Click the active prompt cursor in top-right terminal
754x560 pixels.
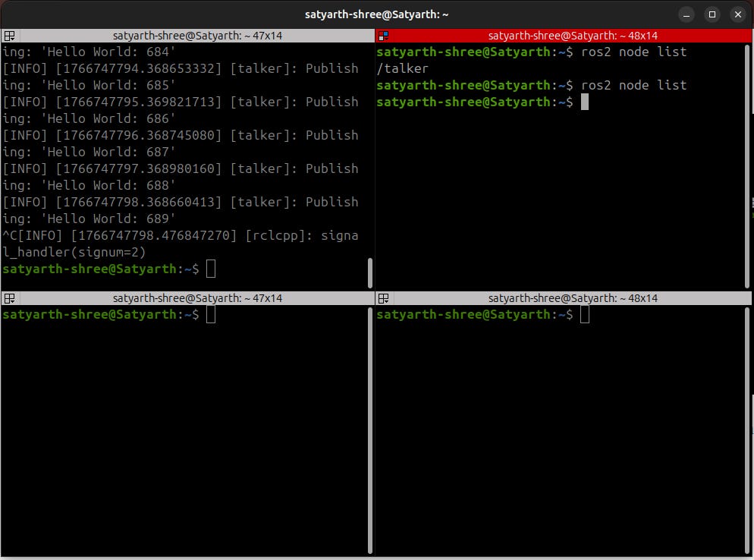pyautogui.click(x=585, y=102)
